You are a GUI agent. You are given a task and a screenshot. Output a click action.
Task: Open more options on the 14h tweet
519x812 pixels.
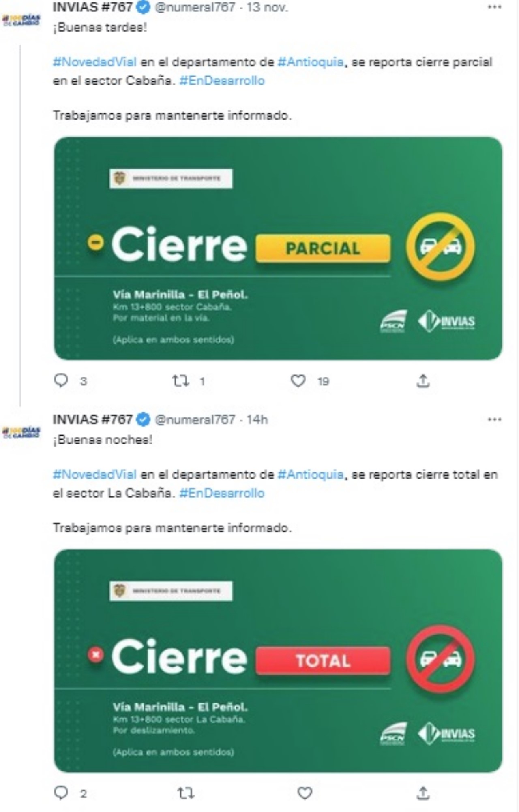495,419
